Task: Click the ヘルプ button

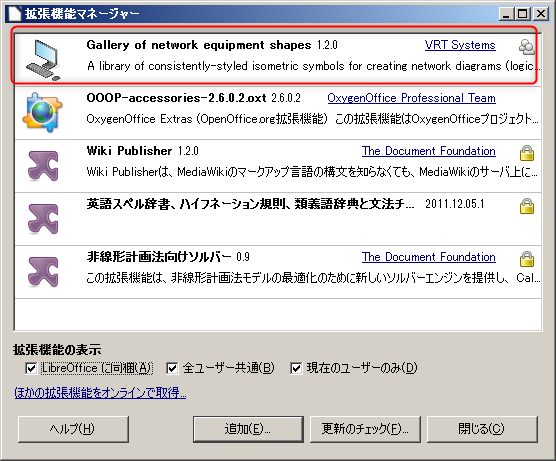Action: 73,429
